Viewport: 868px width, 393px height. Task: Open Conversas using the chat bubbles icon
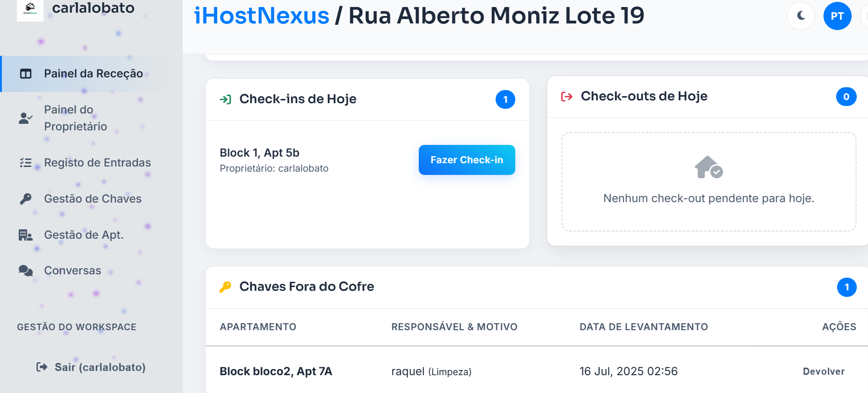click(x=26, y=270)
